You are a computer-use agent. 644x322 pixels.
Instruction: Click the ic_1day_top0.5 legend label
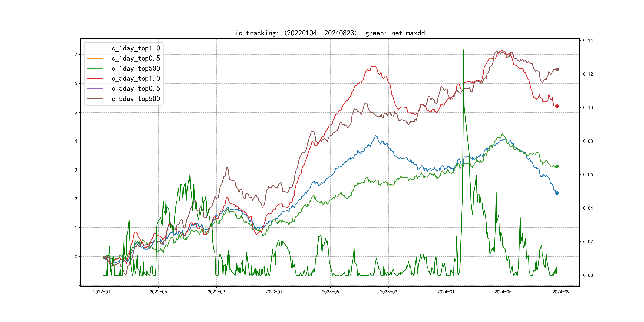134,58
